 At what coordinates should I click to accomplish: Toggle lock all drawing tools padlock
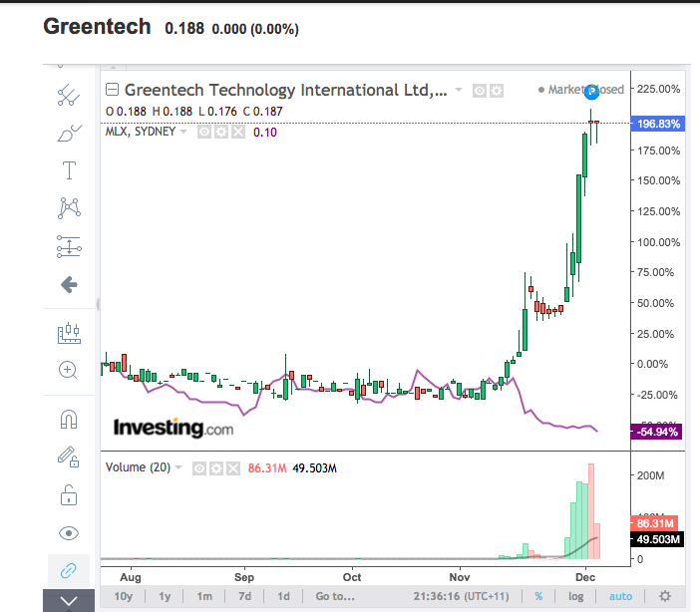click(x=69, y=495)
